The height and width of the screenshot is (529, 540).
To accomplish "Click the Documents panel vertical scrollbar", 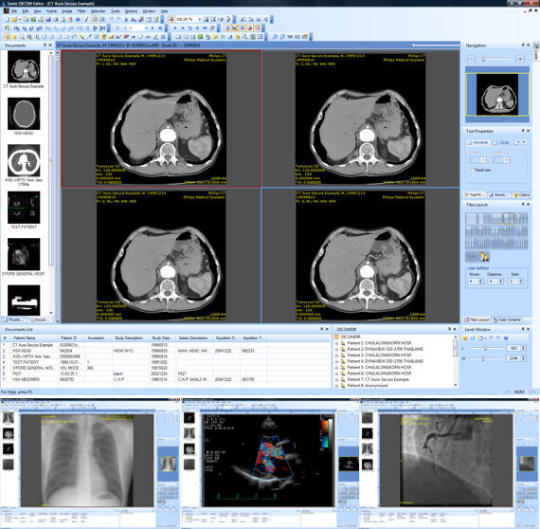I will point(51,183).
